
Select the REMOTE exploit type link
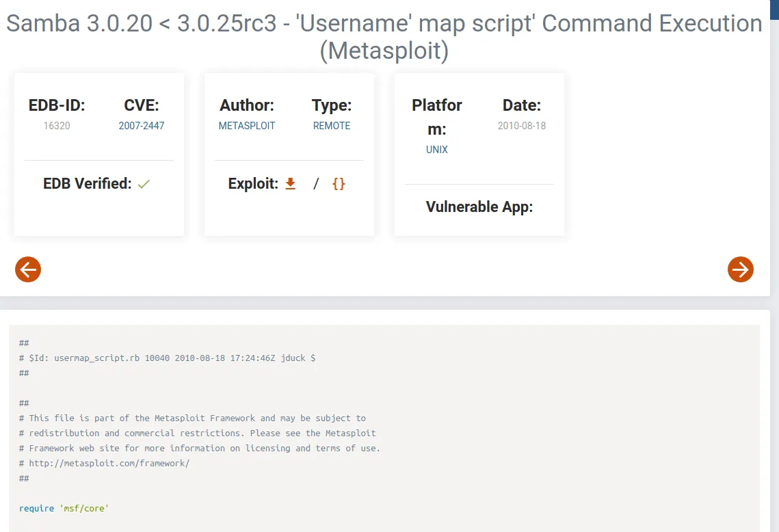[332, 126]
